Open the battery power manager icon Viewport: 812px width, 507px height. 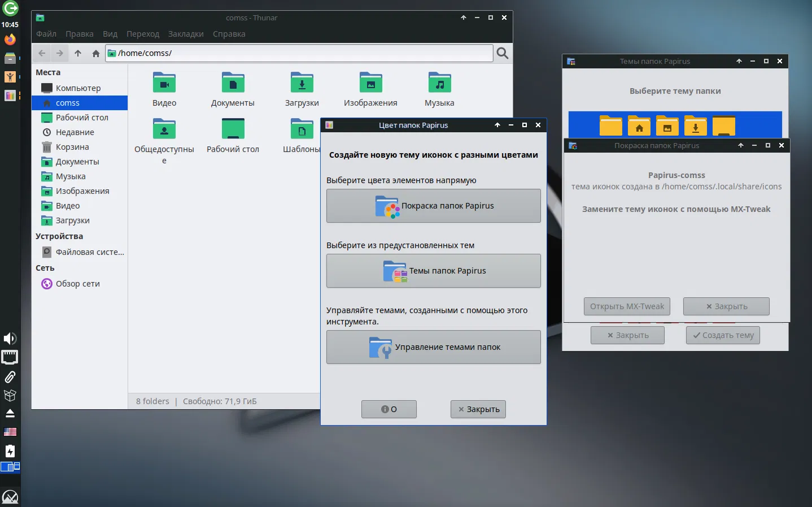(10, 450)
